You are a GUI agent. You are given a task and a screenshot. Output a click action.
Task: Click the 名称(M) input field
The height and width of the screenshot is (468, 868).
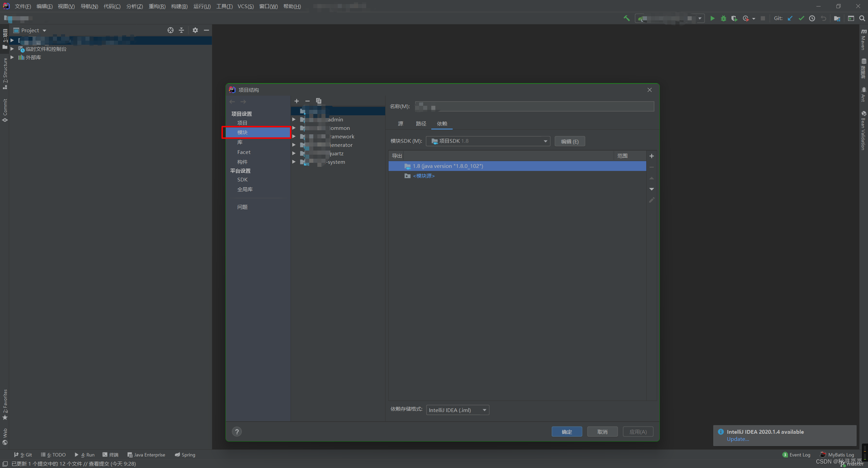[x=534, y=106]
